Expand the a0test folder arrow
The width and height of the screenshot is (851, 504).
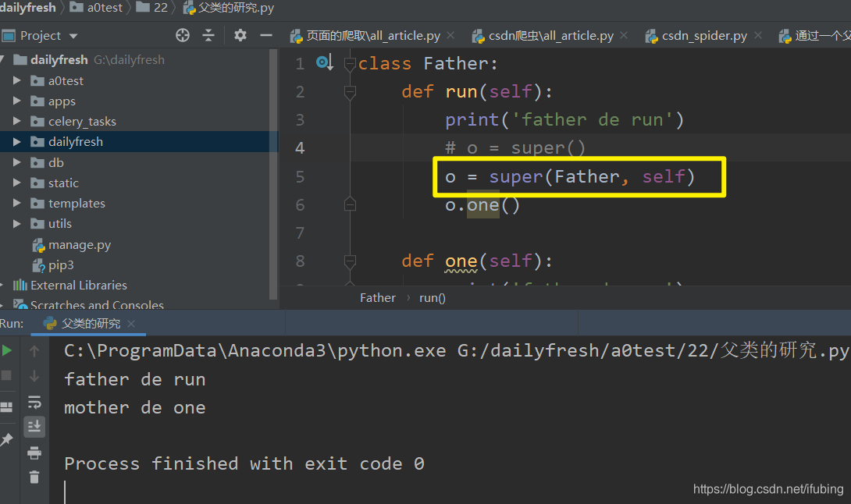click(x=16, y=80)
